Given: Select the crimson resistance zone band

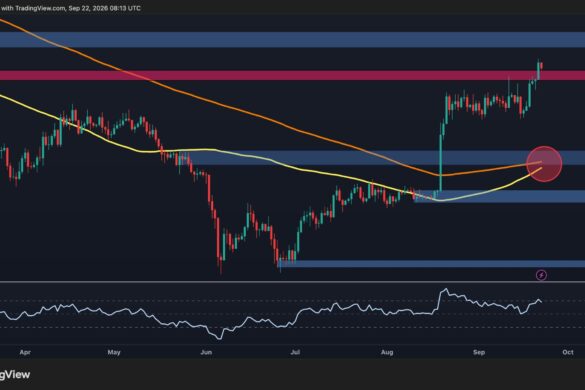Looking at the screenshot, I should (x=292, y=75).
